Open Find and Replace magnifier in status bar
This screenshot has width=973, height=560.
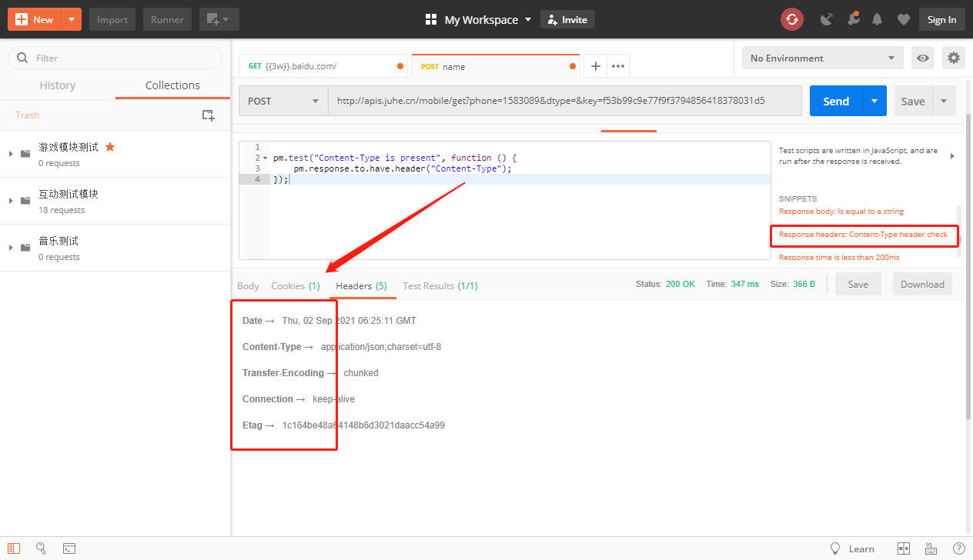coord(41,548)
